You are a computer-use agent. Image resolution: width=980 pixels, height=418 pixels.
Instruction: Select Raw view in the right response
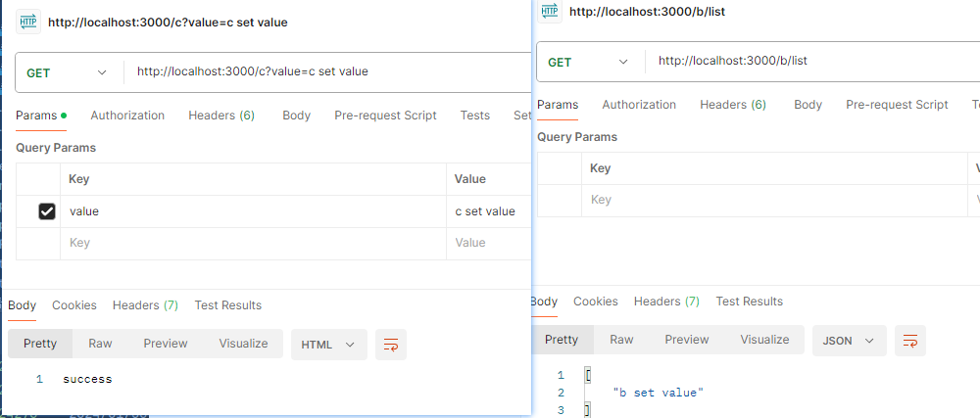point(621,340)
